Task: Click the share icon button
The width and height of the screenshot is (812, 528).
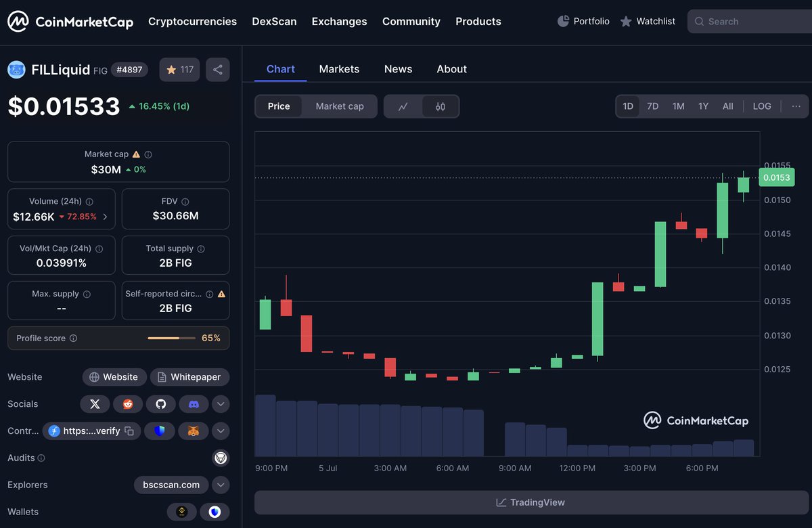Action: click(218, 69)
